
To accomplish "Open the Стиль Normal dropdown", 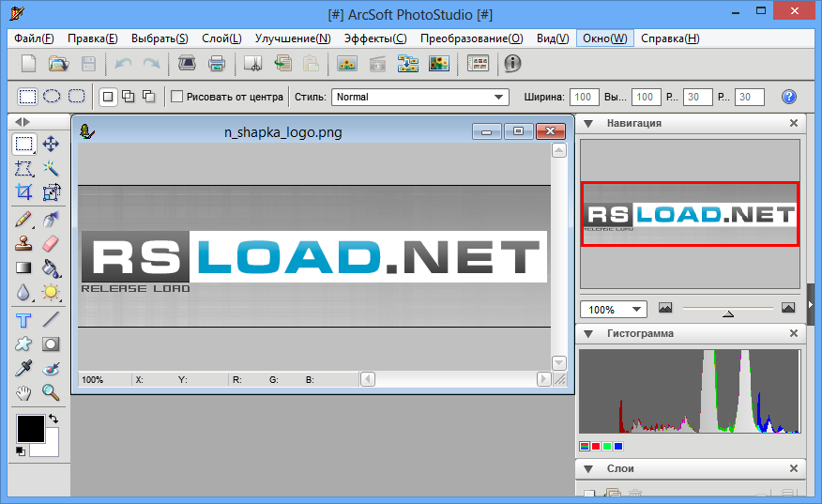I will pos(419,97).
